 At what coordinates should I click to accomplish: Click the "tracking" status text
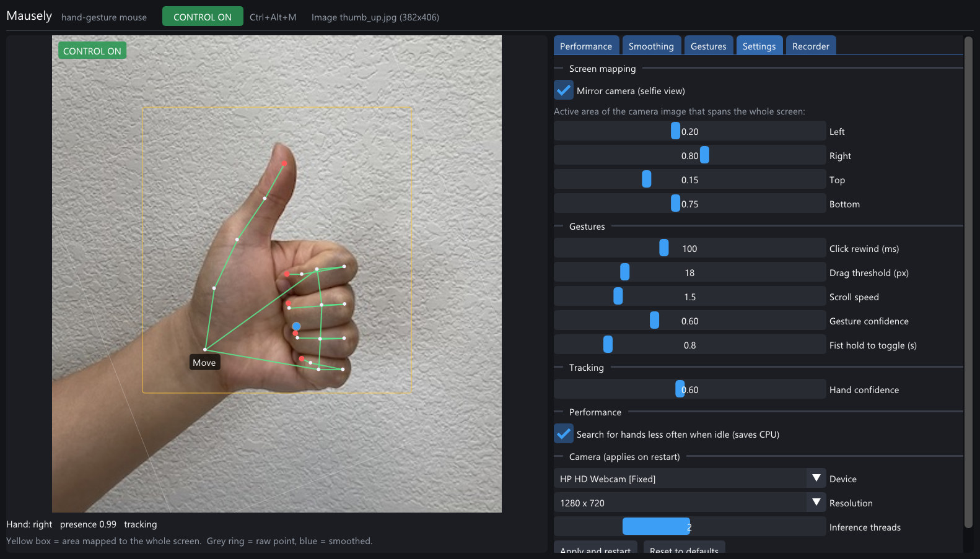(x=141, y=524)
